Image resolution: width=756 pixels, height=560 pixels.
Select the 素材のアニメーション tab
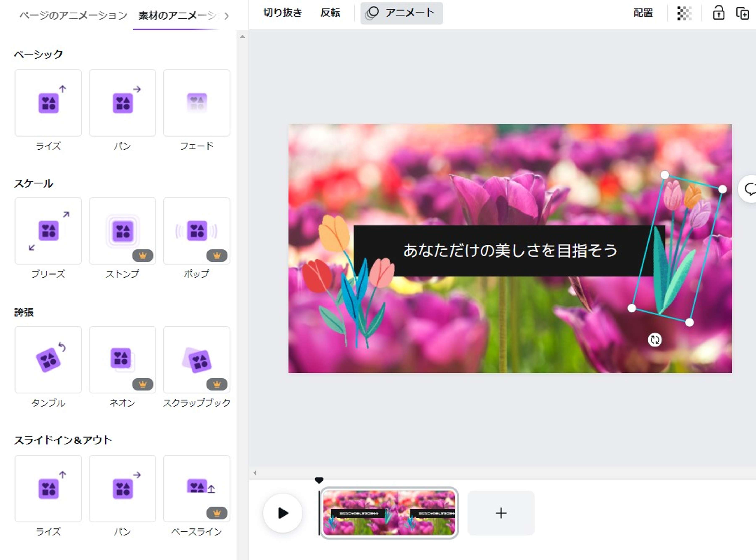178,15
